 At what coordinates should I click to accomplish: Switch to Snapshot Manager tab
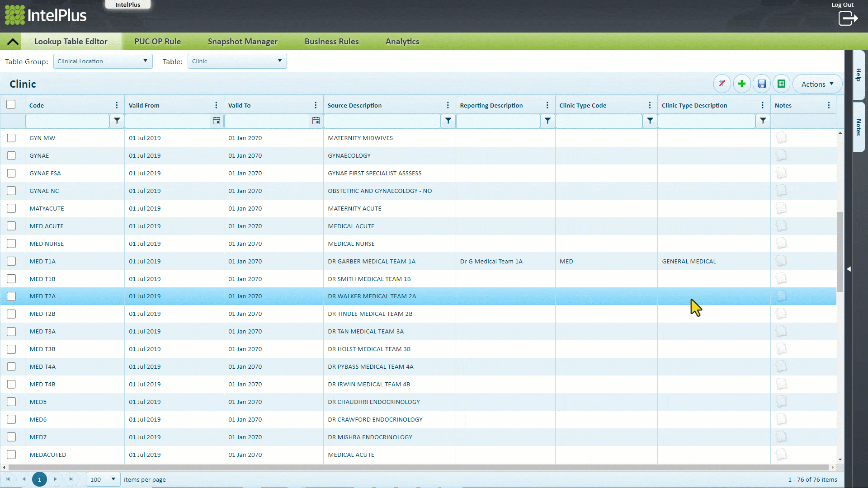(243, 42)
